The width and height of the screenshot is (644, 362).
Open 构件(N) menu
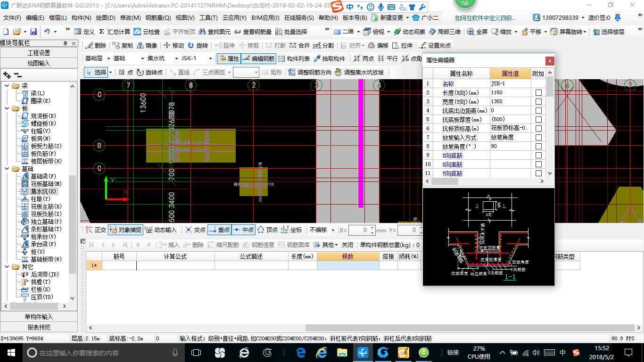[81, 18]
